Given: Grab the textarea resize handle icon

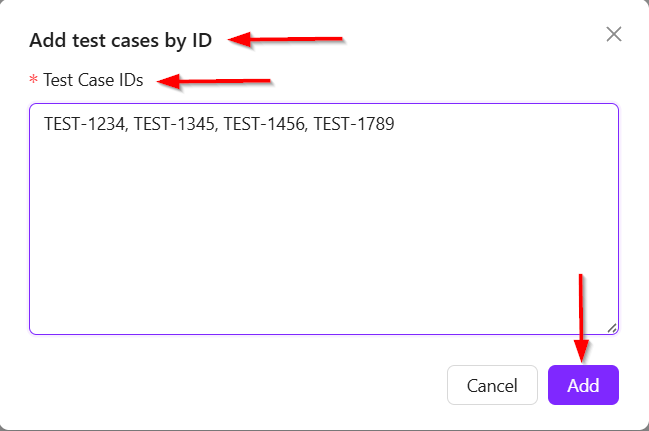Looking at the screenshot, I should 612,328.
